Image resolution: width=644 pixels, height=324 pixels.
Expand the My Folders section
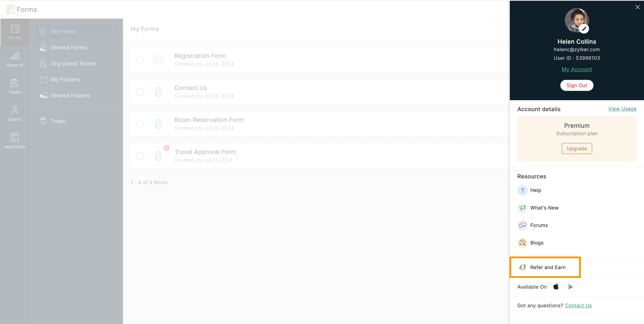[x=65, y=79]
